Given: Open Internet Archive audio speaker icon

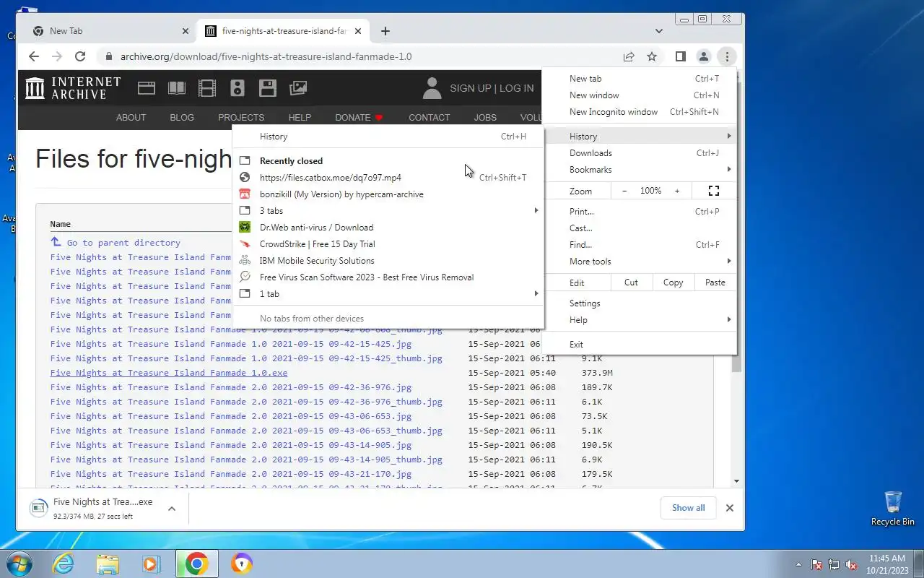Looking at the screenshot, I should (x=237, y=88).
